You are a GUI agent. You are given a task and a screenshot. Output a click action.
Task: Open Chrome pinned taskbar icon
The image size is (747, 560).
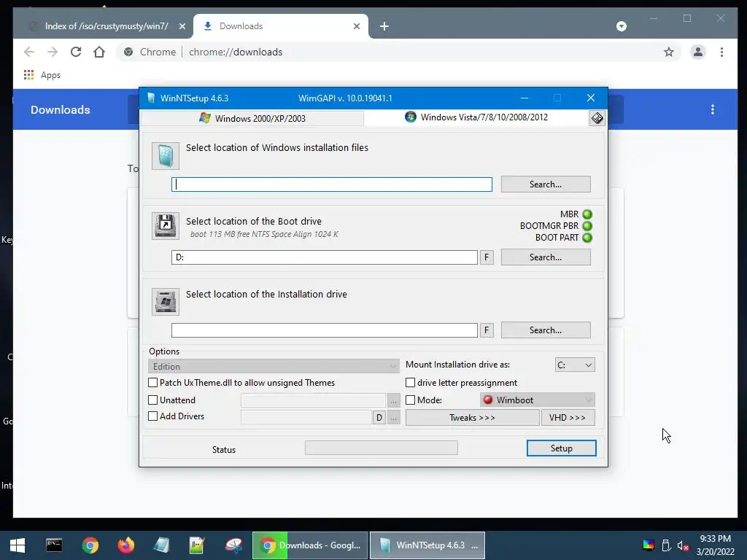[90, 545]
